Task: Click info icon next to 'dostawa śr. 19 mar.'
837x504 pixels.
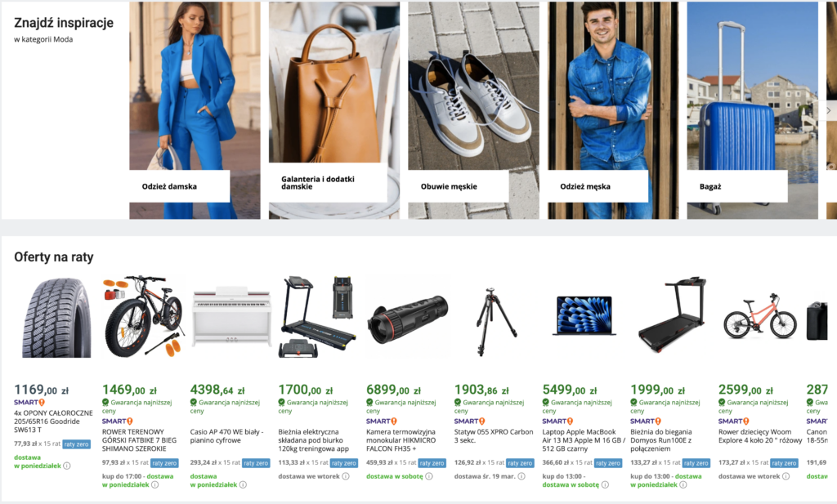Action: point(521,476)
